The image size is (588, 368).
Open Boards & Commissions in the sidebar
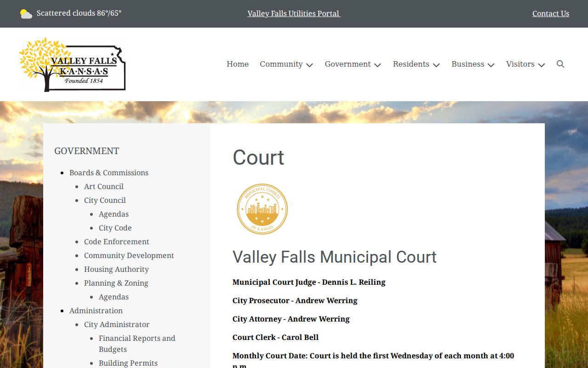(109, 172)
